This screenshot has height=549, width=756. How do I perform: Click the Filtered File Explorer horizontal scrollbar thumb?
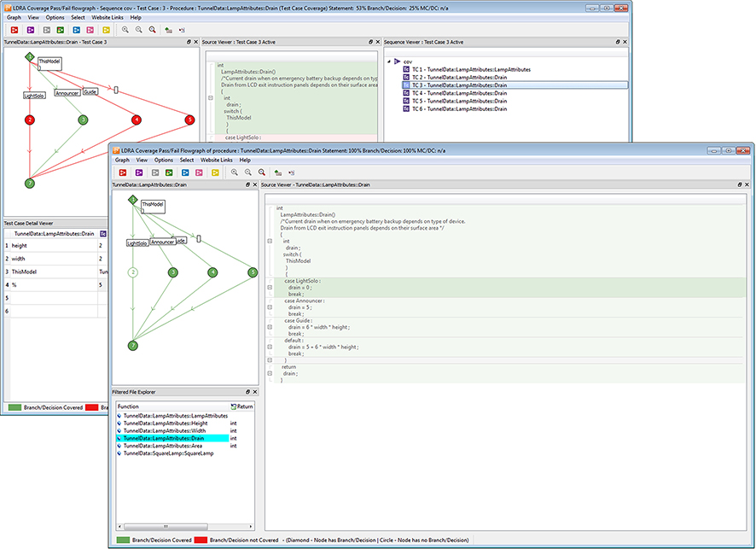tap(166, 526)
